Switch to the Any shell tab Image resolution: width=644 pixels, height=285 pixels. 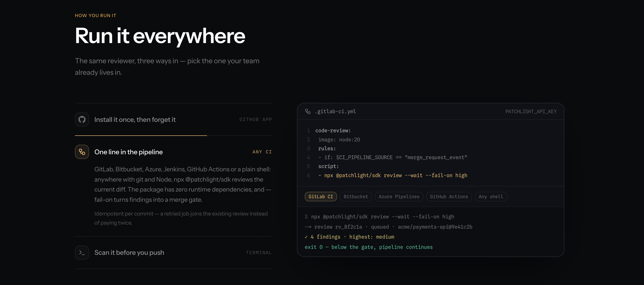pyautogui.click(x=491, y=197)
